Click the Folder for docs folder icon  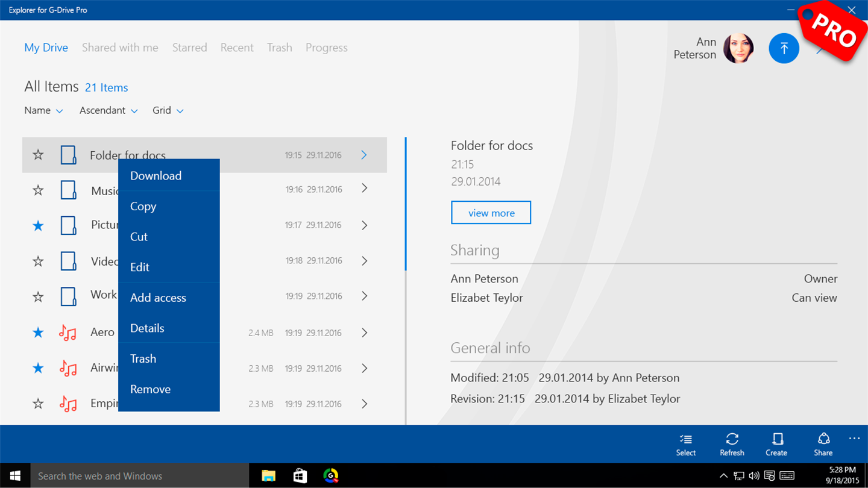69,155
